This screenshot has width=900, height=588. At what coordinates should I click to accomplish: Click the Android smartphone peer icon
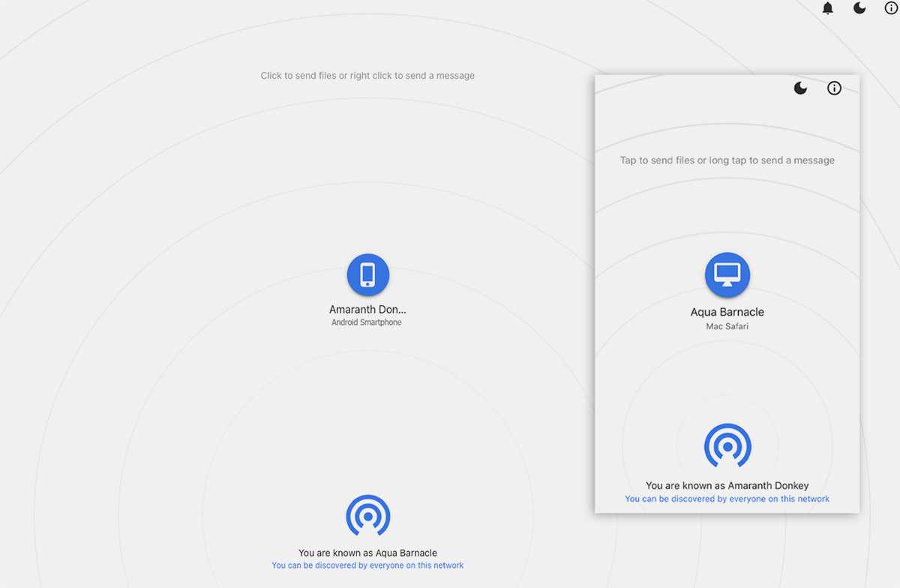click(367, 274)
